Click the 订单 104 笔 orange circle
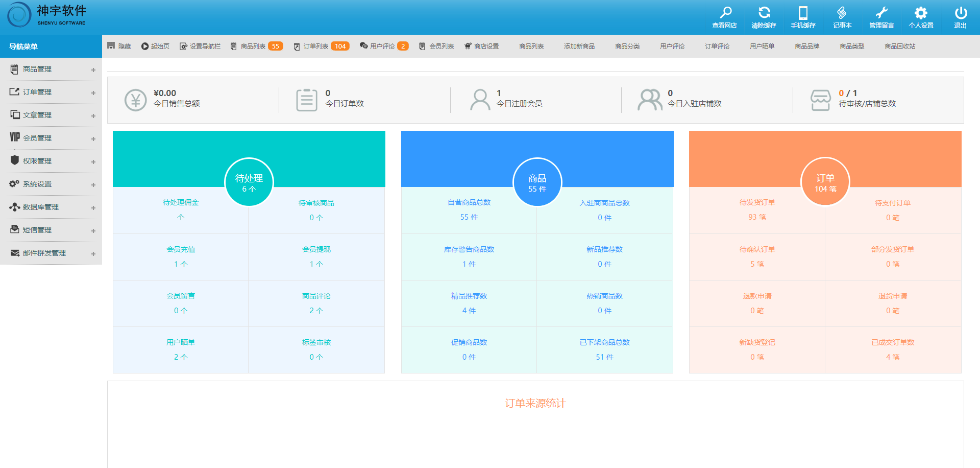980x468 pixels. click(x=825, y=182)
